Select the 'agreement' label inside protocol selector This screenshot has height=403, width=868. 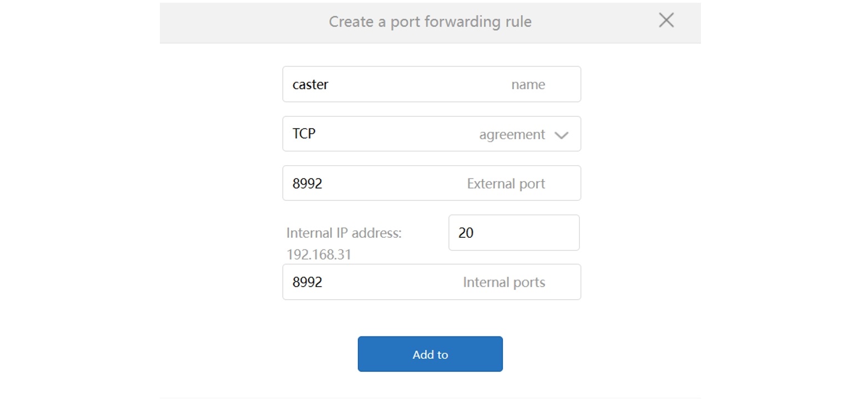[x=512, y=134]
